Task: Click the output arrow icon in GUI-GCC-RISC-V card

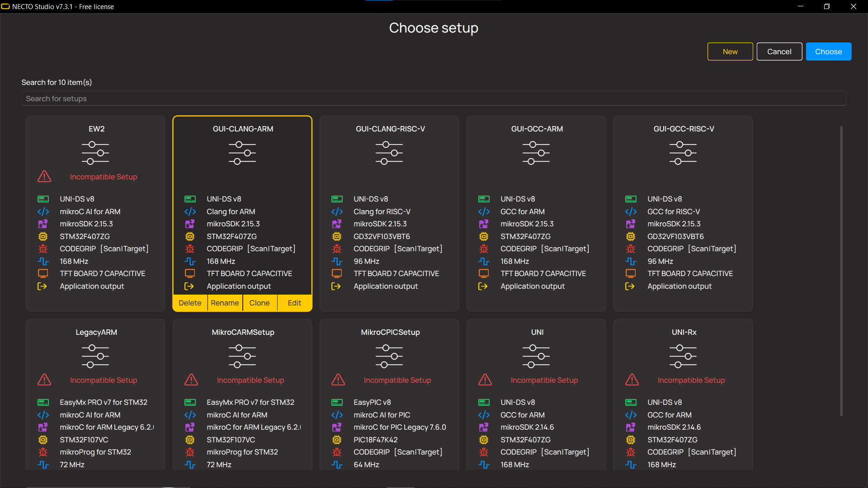Action: point(630,286)
